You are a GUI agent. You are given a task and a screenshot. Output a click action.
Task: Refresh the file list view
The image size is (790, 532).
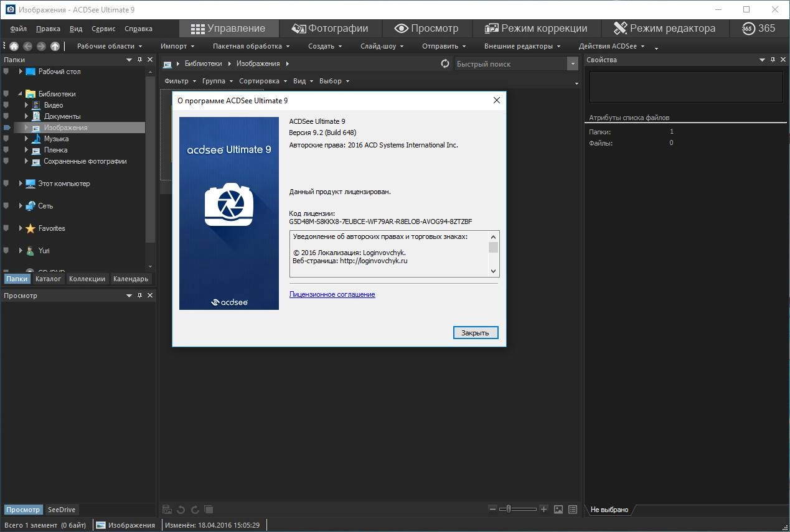click(x=445, y=63)
